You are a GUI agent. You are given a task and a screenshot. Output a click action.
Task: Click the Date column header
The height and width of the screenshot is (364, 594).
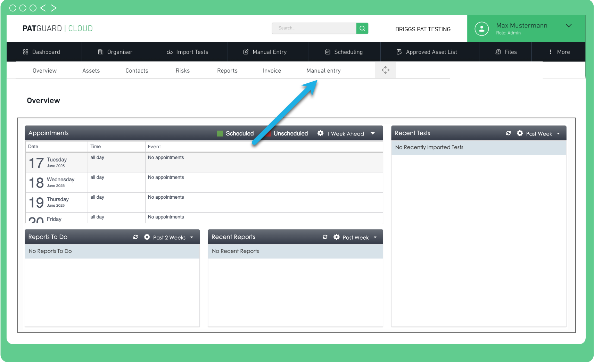(56, 147)
